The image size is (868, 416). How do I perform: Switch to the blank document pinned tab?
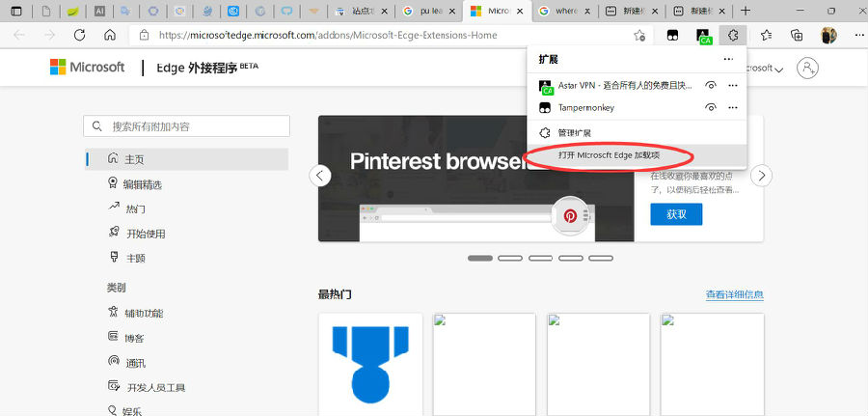click(x=46, y=11)
